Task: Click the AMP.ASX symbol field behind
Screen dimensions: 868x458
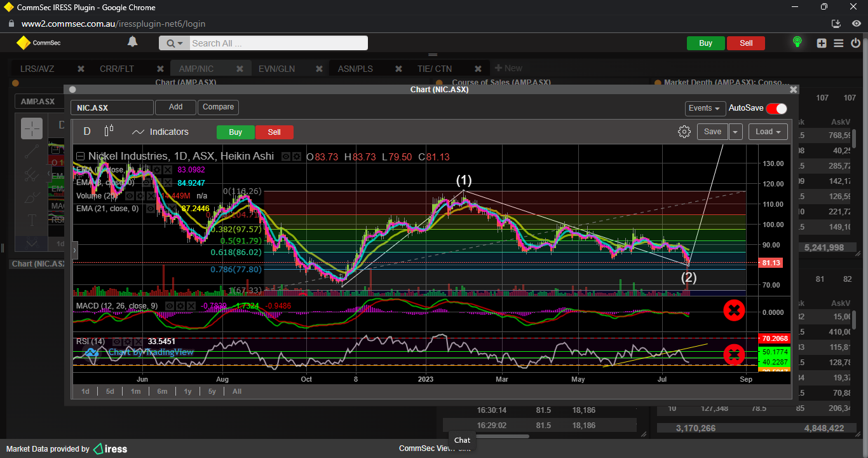Action: [x=39, y=102]
